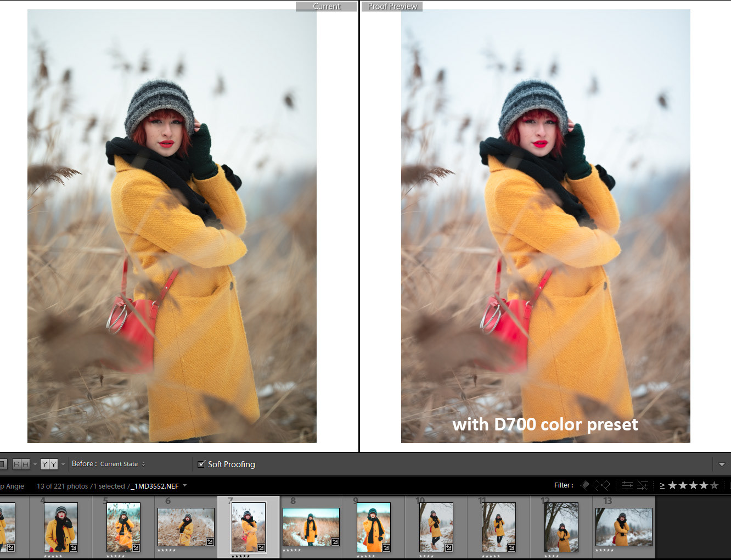Click develop adjustments badge on thumbnail 6
The height and width of the screenshot is (560, 731).
click(210, 541)
